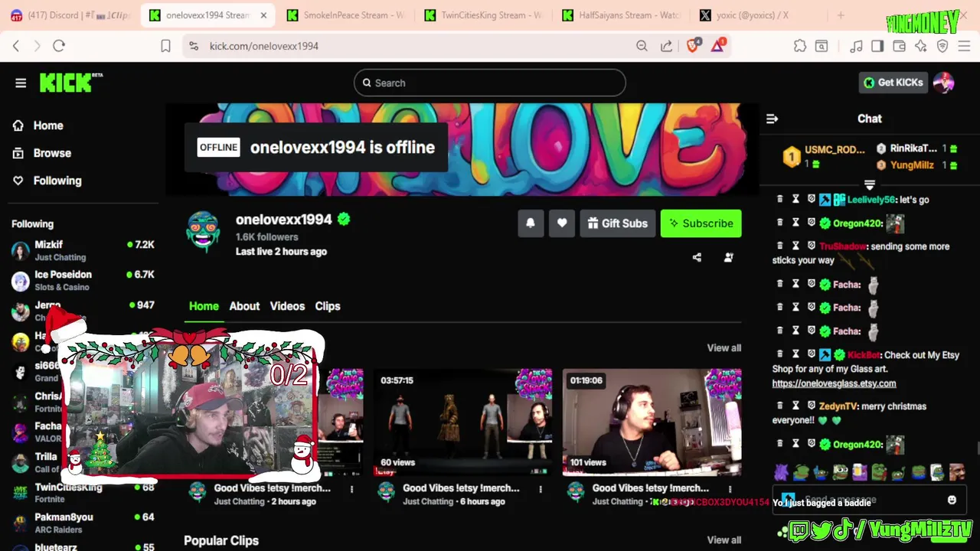
Task: Click View all for Popular Clips
Action: coord(724,540)
